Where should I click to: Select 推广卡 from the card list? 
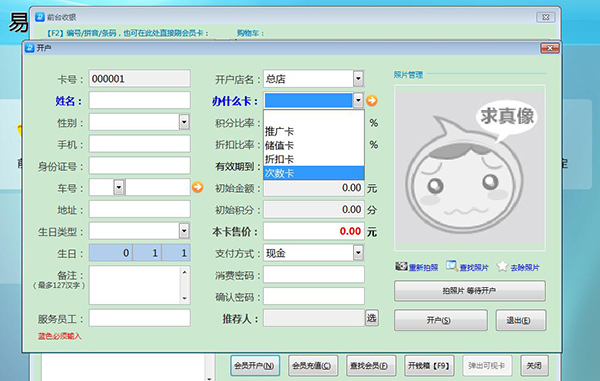pos(314,132)
